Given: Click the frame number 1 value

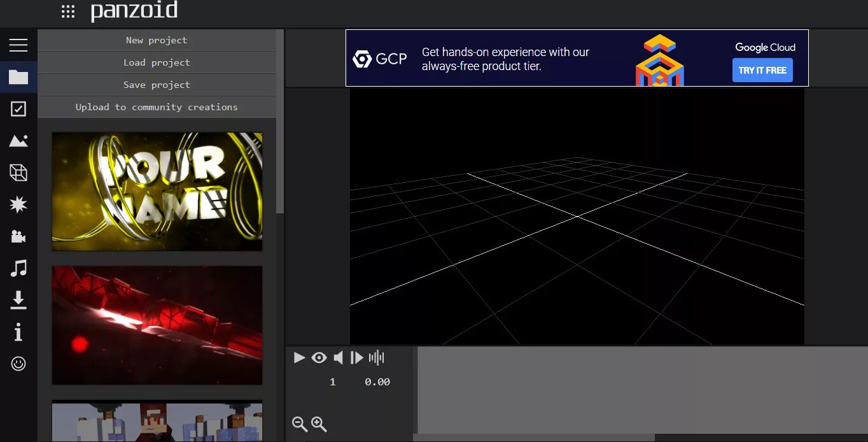Looking at the screenshot, I should [x=332, y=382].
